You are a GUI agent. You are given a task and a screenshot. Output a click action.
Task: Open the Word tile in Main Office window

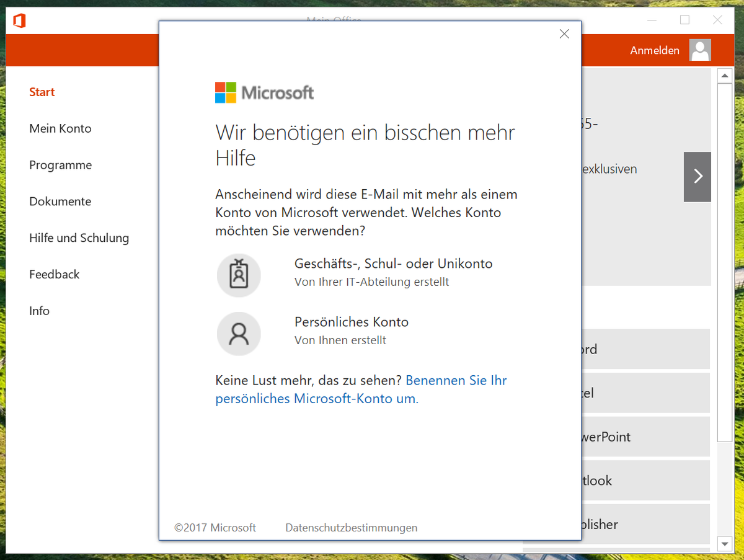coord(645,349)
